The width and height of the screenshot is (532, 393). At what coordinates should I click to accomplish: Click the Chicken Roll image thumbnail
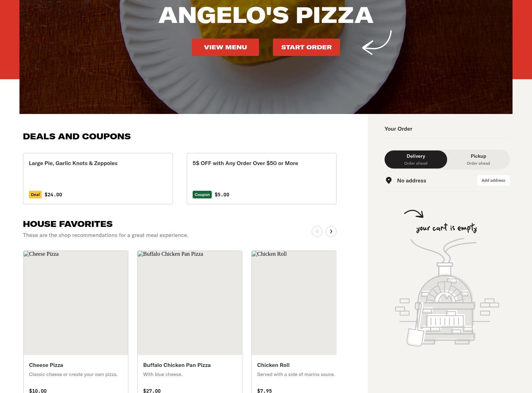pos(294,303)
